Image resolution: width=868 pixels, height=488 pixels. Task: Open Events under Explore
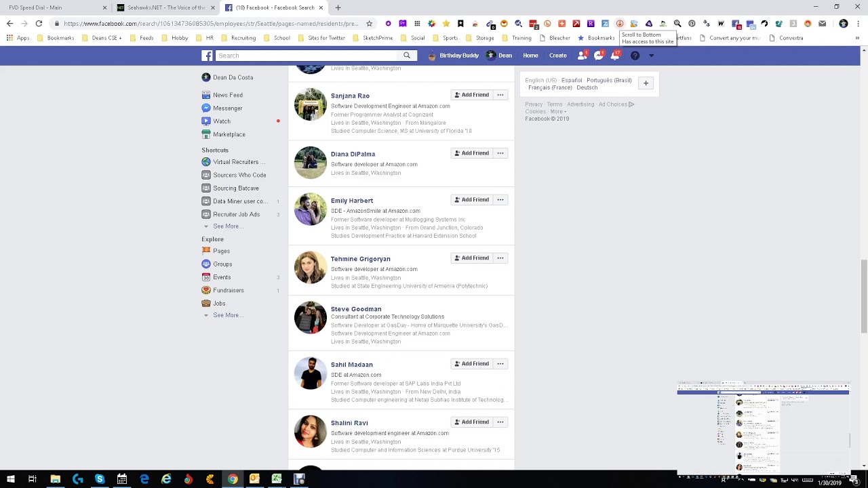coord(216,277)
